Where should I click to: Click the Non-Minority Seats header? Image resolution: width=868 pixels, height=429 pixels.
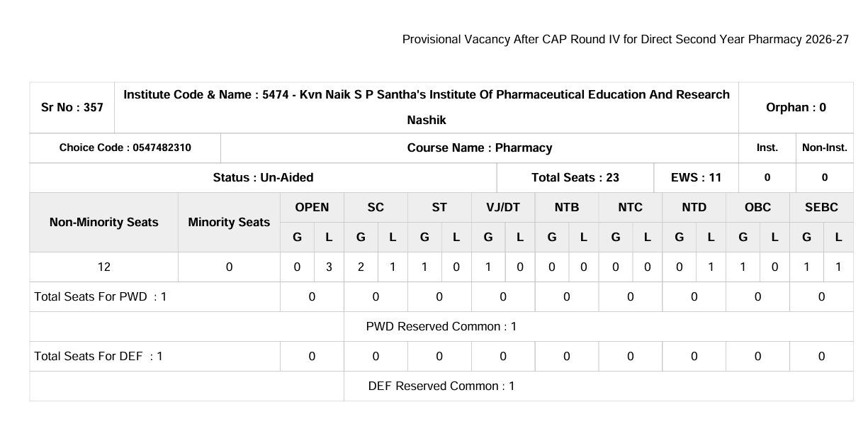pos(104,222)
